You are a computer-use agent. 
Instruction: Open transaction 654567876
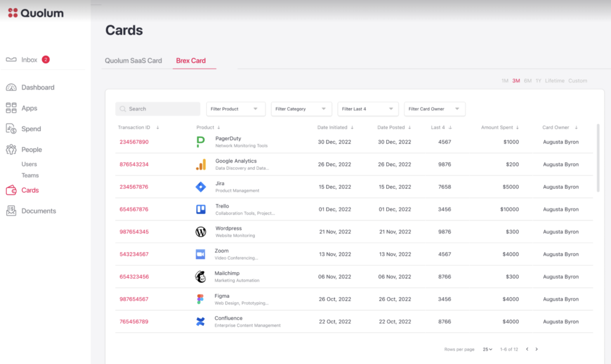[x=134, y=210]
